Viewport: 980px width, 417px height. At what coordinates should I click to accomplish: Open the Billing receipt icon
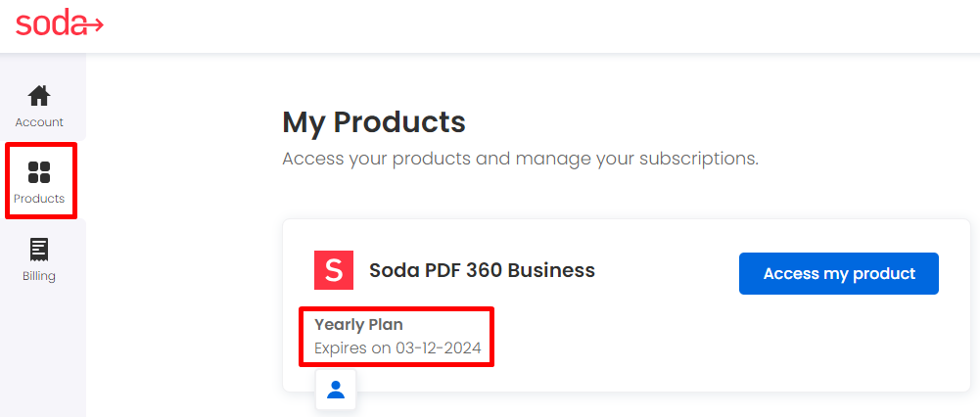coord(39,250)
